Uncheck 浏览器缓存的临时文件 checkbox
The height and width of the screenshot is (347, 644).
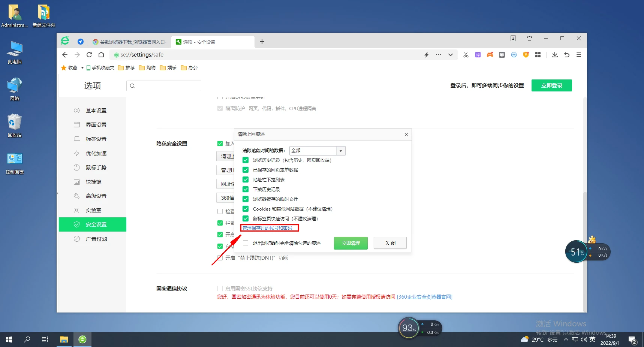pyautogui.click(x=246, y=199)
